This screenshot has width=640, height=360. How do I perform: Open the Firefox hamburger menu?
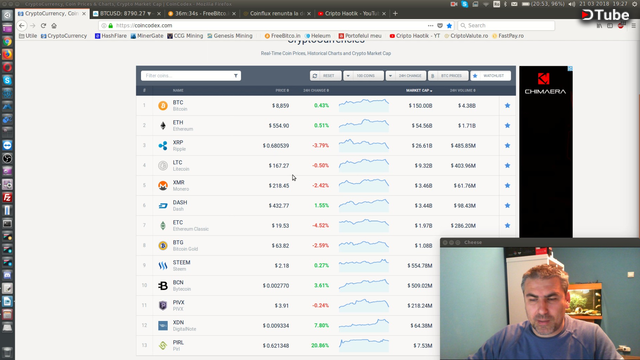click(633, 25)
